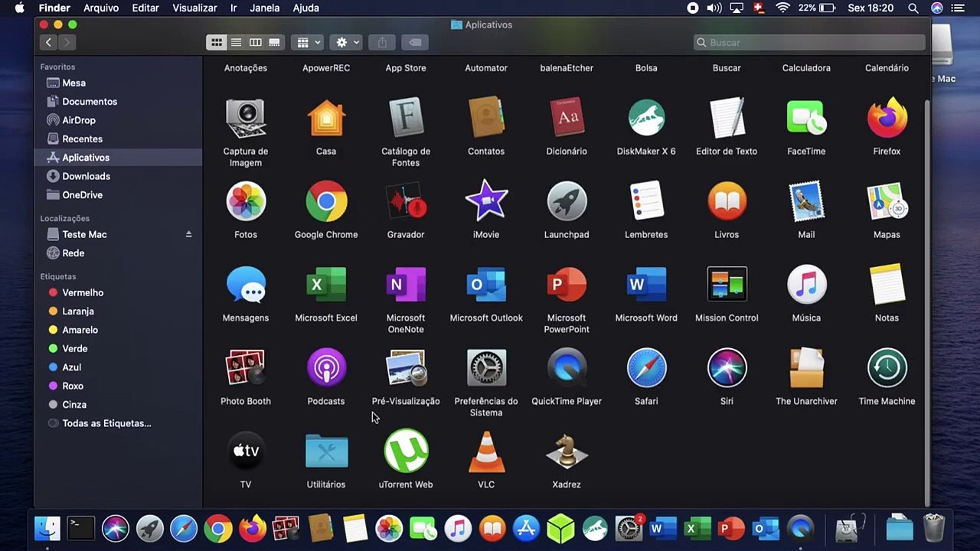Open the Ir menu
The height and width of the screenshot is (551, 980).
pyautogui.click(x=234, y=8)
